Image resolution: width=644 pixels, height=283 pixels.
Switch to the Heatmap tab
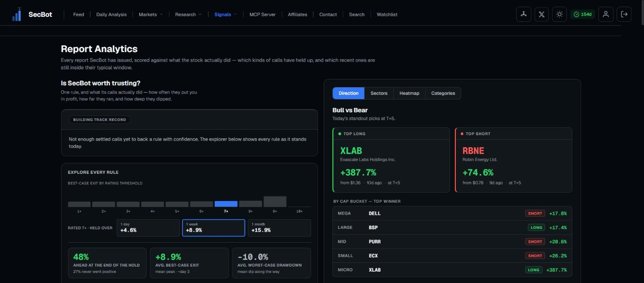(409, 93)
